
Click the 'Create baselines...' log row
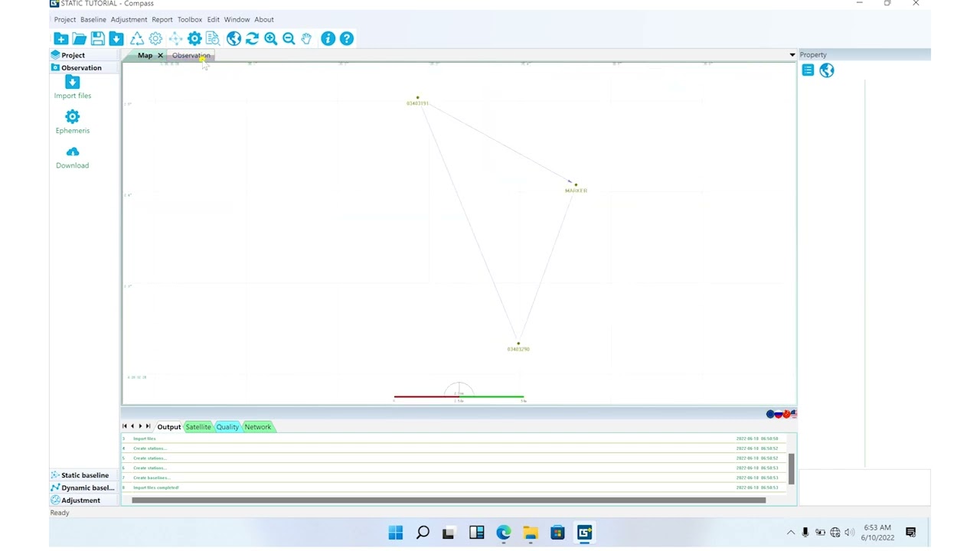[453, 478]
